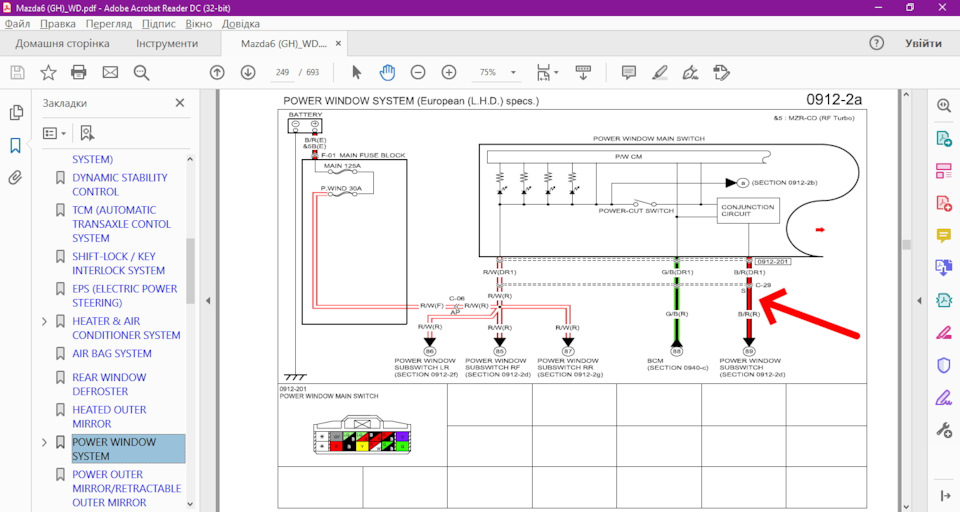Click the Увійти sign-in button
The width and height of the screenshot is (960, 512).
tap(923, 43)
